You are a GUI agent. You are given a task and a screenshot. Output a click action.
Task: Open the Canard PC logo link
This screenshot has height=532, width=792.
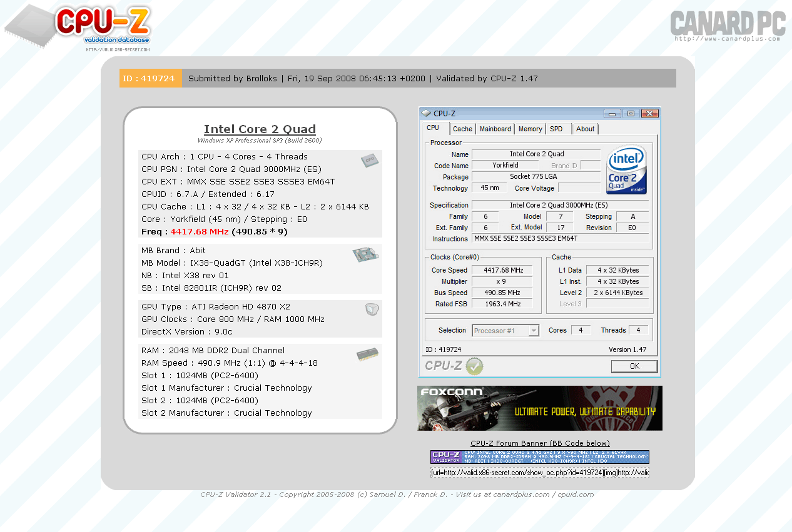click(727, 26)
